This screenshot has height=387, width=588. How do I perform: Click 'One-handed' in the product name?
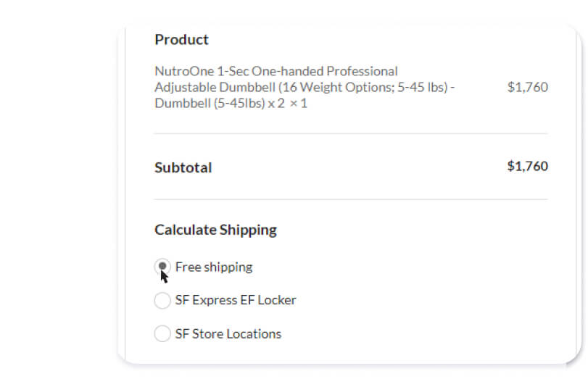pyautogui.click(x=287, y=71)
